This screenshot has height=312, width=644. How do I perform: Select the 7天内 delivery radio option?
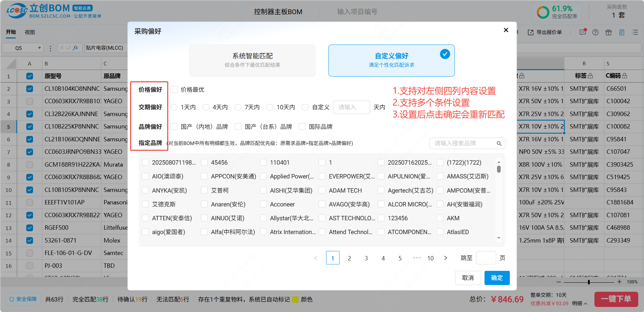click(238, 107)
